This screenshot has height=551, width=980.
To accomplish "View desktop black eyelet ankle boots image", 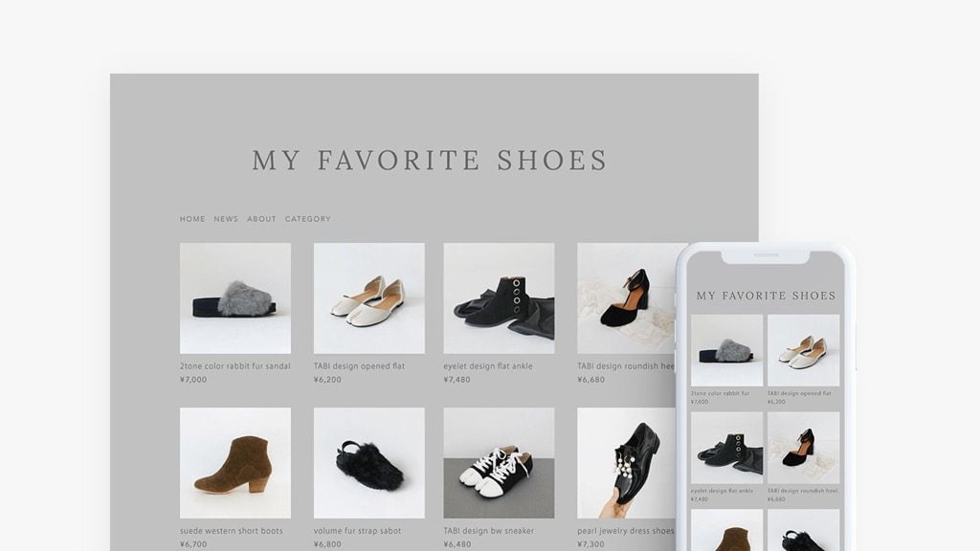I will (499, 298).
